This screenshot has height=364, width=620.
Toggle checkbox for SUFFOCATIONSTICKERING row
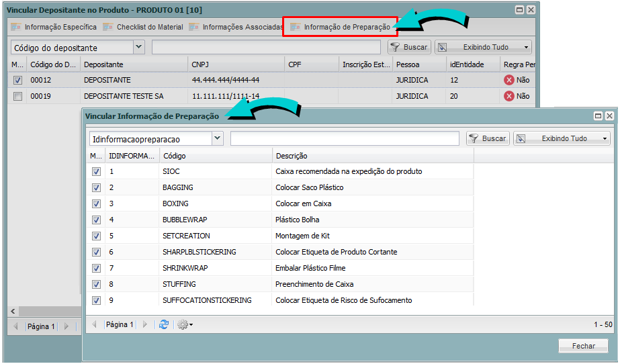tap(96, 300)
